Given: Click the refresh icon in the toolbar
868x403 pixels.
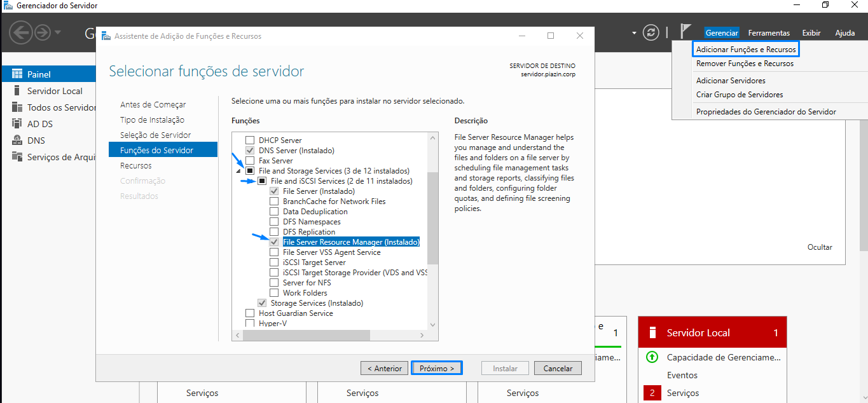Looking at the screenshot, I should 650,32.
